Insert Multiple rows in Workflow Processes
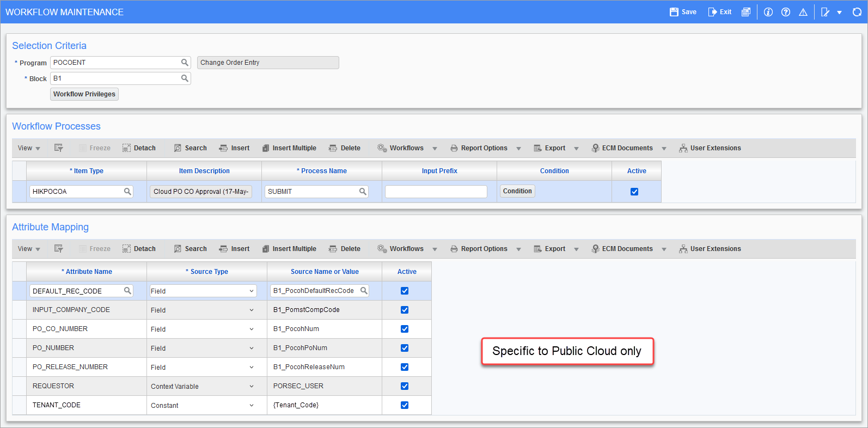The image size is (868, 428). [289, 148]
